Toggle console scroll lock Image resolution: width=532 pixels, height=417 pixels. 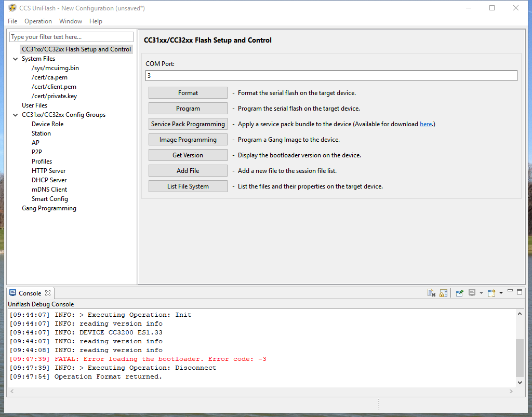click(x=444, y=293)
